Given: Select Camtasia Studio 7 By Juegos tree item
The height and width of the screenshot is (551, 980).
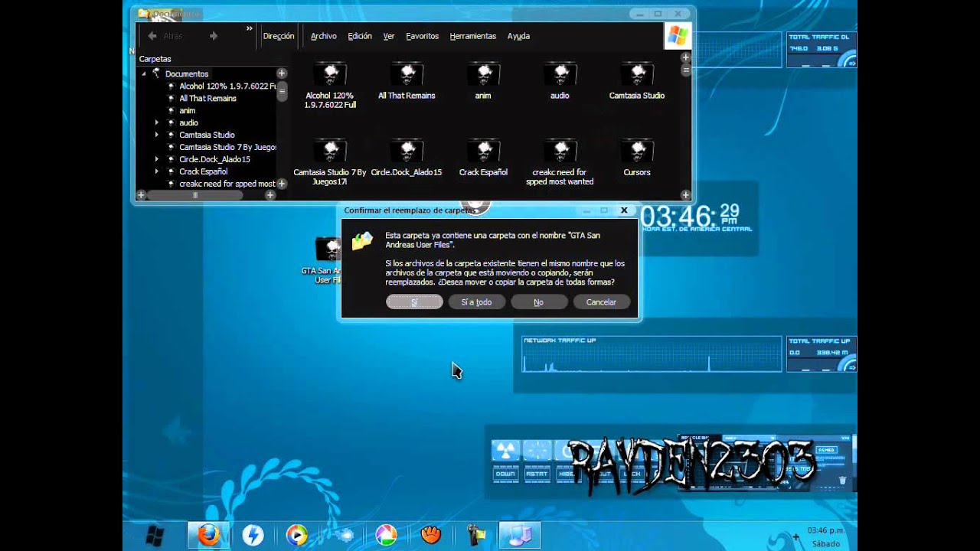Looking at the screenshot, I should (x=227, y=147).
